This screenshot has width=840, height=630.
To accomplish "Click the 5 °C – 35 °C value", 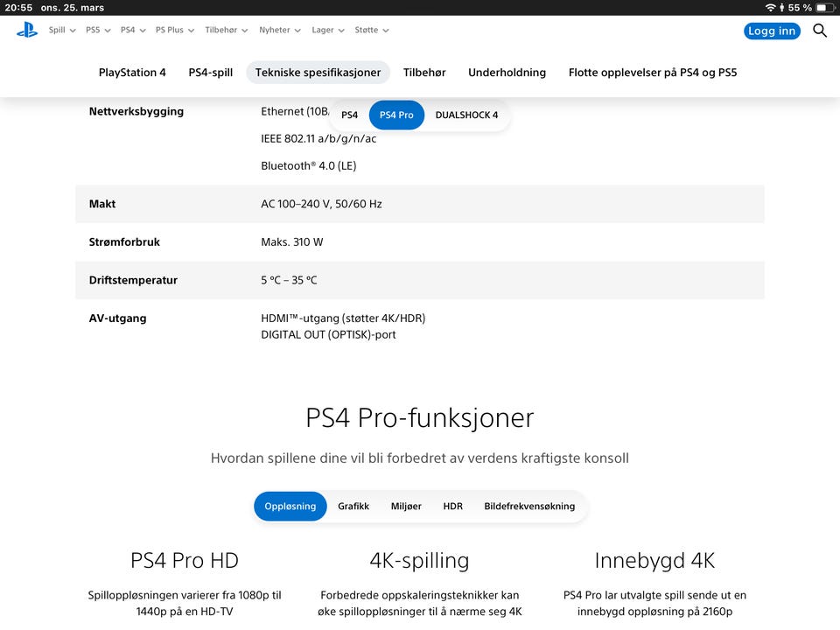I will coord(289,280).
